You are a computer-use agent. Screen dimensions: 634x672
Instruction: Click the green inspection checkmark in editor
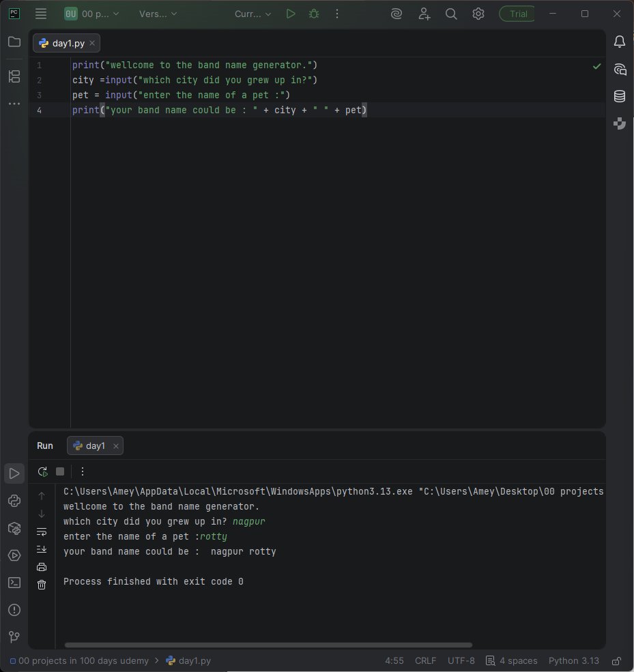tap(596, 66)
